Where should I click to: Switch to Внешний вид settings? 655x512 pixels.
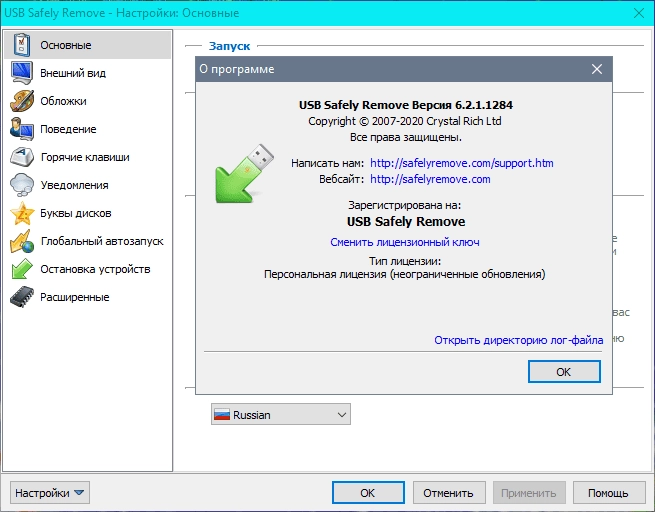pyautogui.click(x=88, y=73)
